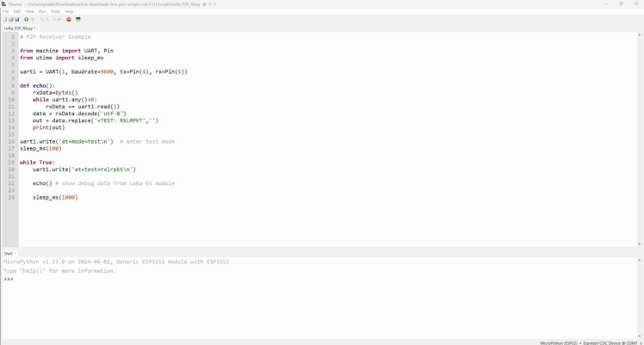Click line number 7 in the gutter

pos(13,79)
